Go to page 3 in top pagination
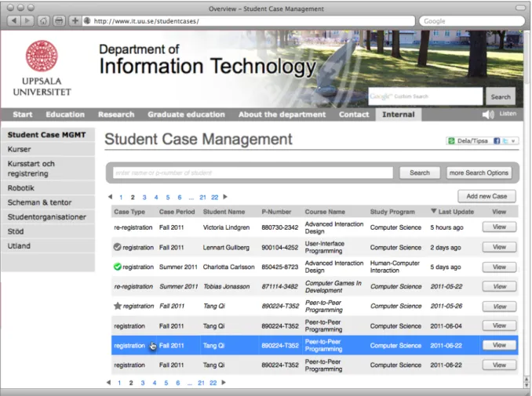 click(144, 197)
